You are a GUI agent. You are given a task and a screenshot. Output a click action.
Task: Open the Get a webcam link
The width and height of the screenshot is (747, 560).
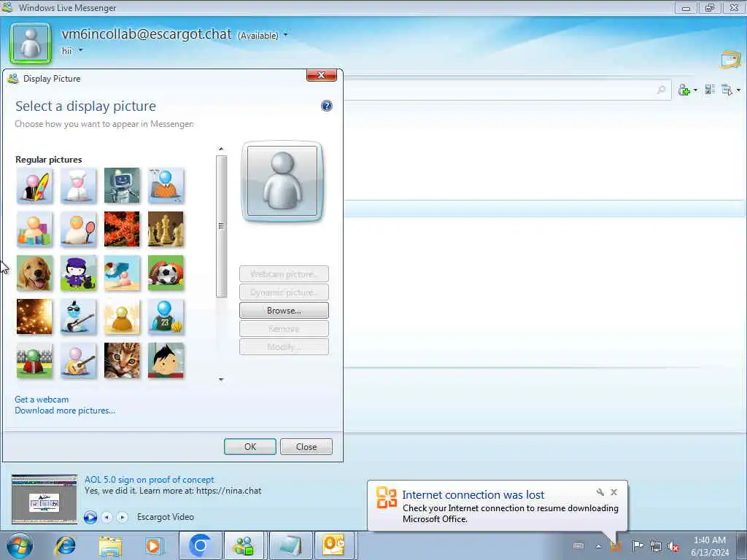point(42,400)
